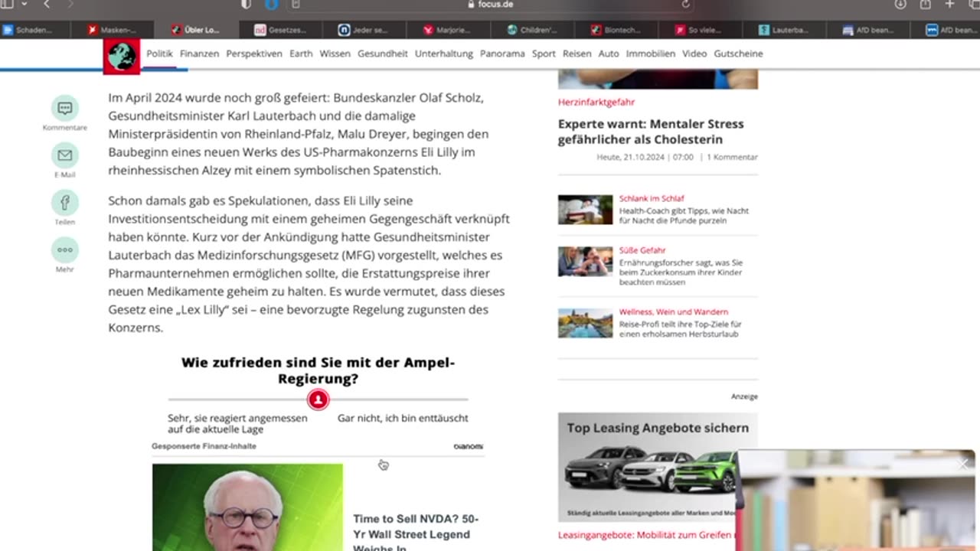Toggle the Safari sidebar icon
Screen dimensions: 980x551
pyautogui.click(x=7, y=5)
